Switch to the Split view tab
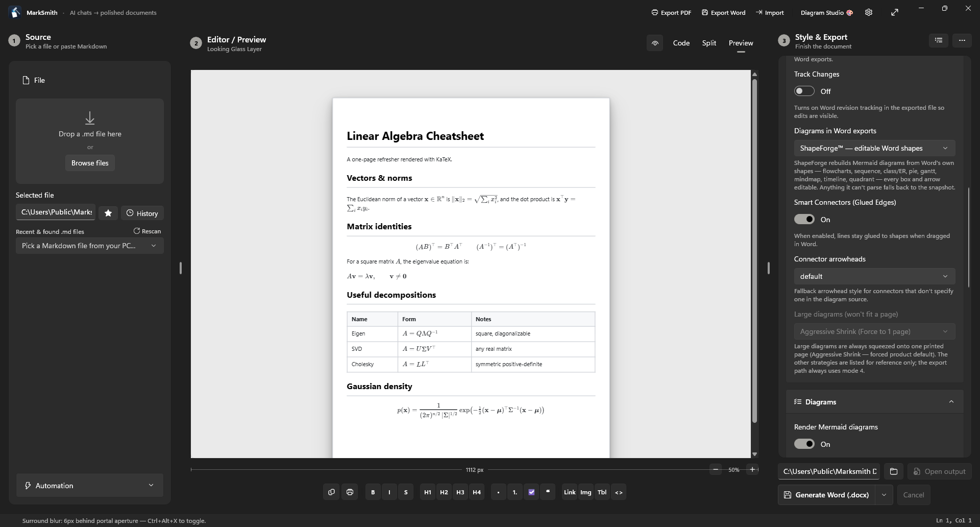The width and height of the screenshot is (980, 527). coord(709,43)
